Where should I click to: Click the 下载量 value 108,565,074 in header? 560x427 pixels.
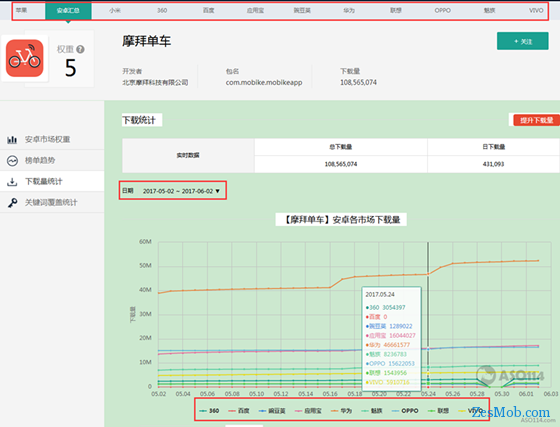tap(358, 82)
